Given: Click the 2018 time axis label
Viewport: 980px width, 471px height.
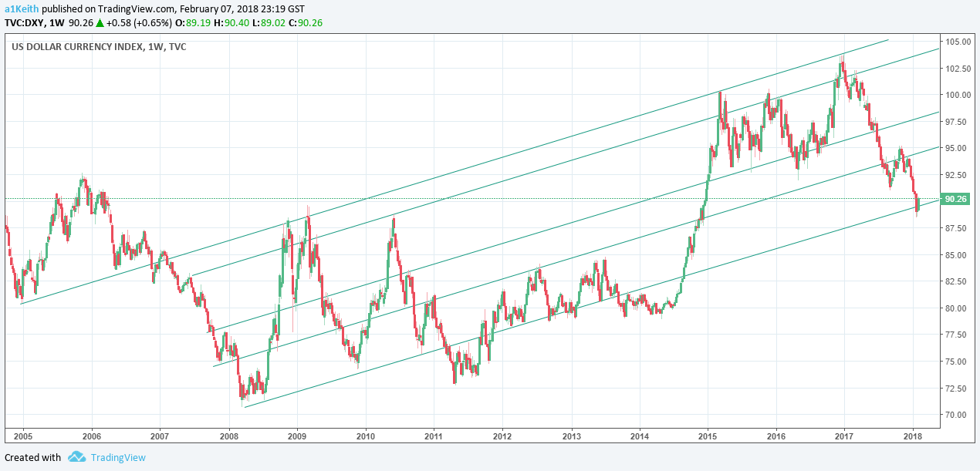Looking at the screenshot, I should (913, 435).
